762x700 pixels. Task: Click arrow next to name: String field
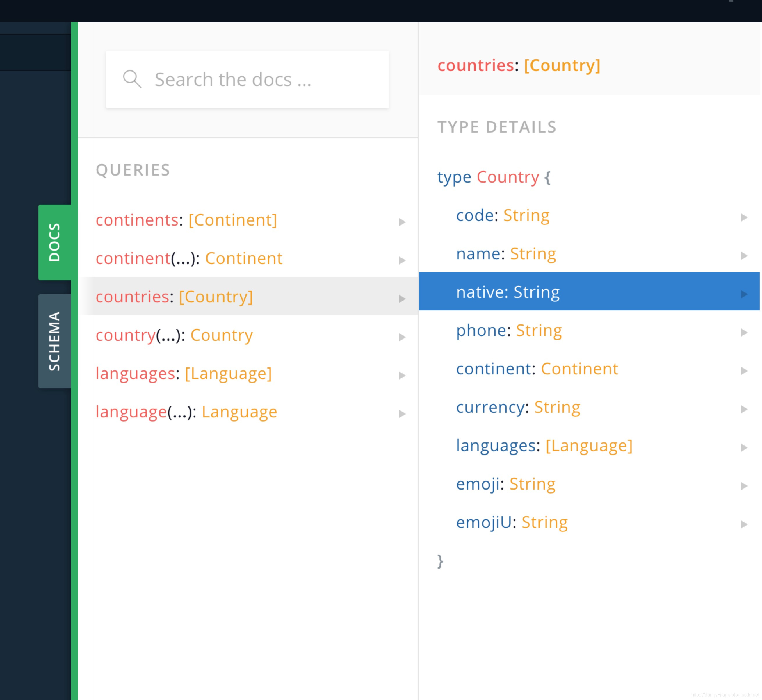point(744,256)
